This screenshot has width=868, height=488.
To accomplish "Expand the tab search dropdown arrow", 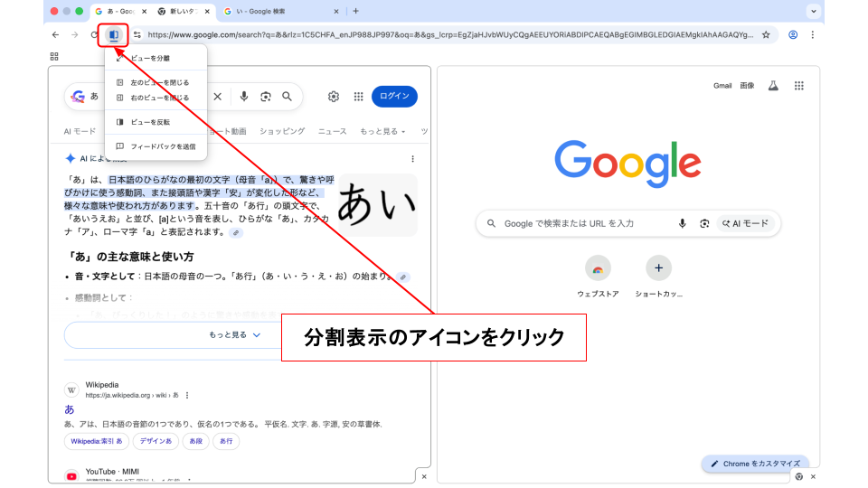I will [814, 11].
